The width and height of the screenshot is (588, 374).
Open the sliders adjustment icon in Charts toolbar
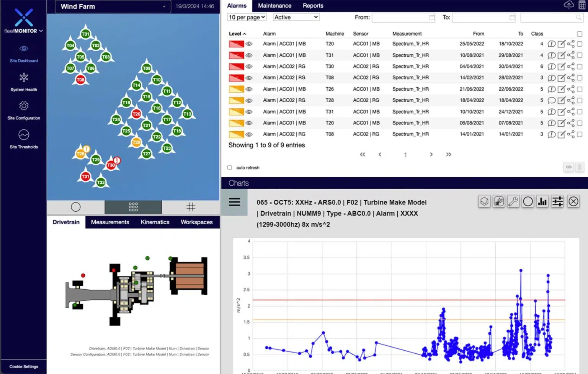pyautogui.click(x=557, y=201)
